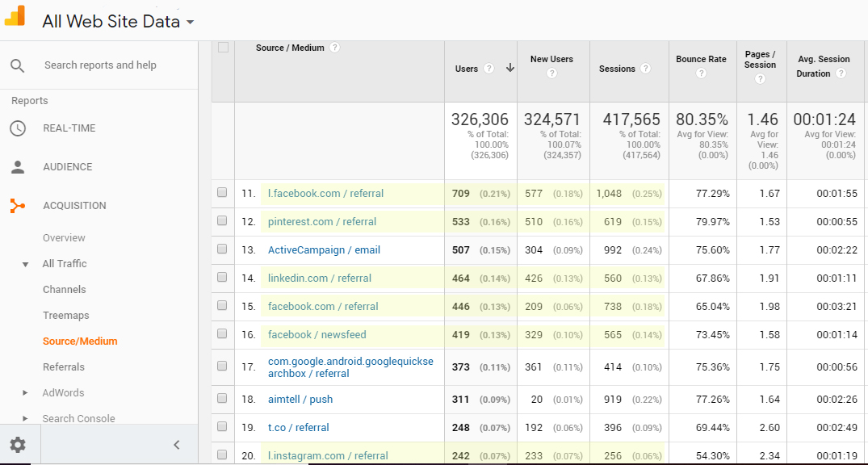Check the box for t.co / referral row
Screen dimensions: 868x465
click(x=222, y=426)
